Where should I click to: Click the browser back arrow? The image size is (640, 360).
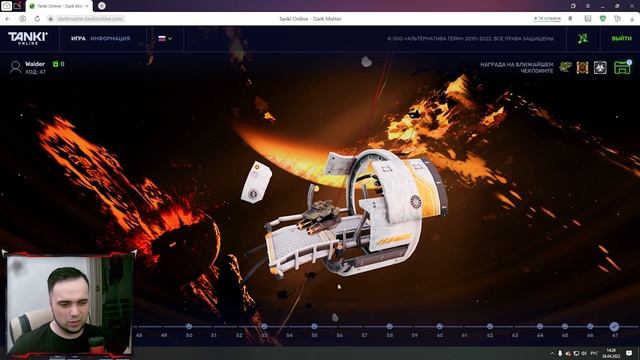tap(8, 19)
